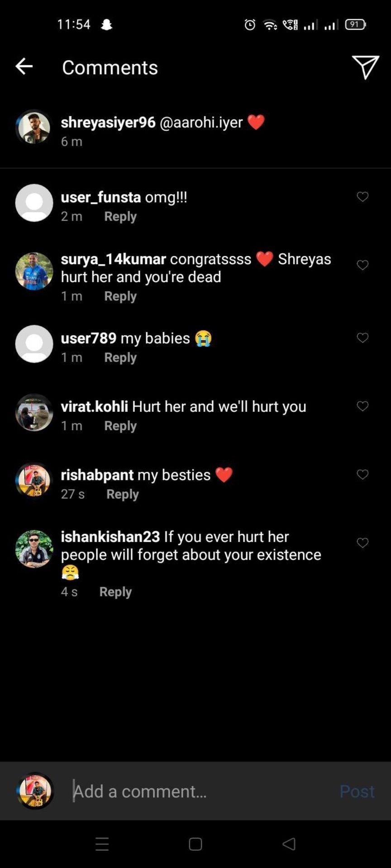The height and width of the screenshot is (868, 391).
Task: Reply to user_funsta's comment
Action: coord(120,217)
